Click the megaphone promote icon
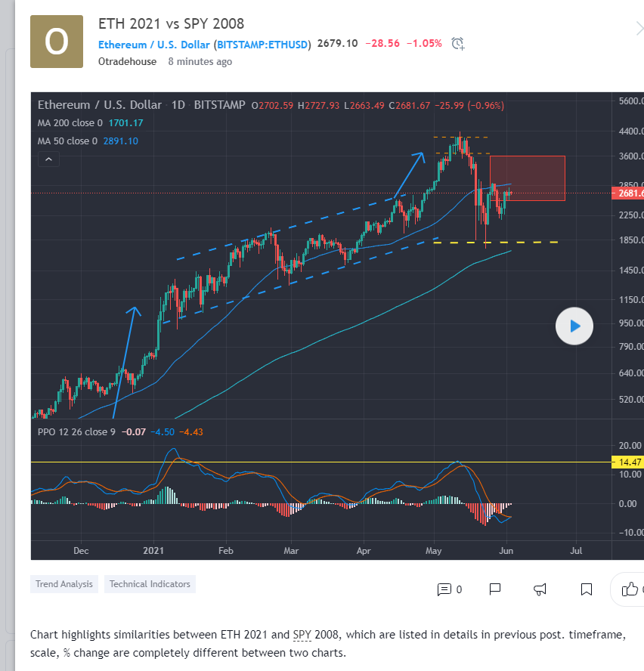 pyautogui.click(x=540, y=589)
